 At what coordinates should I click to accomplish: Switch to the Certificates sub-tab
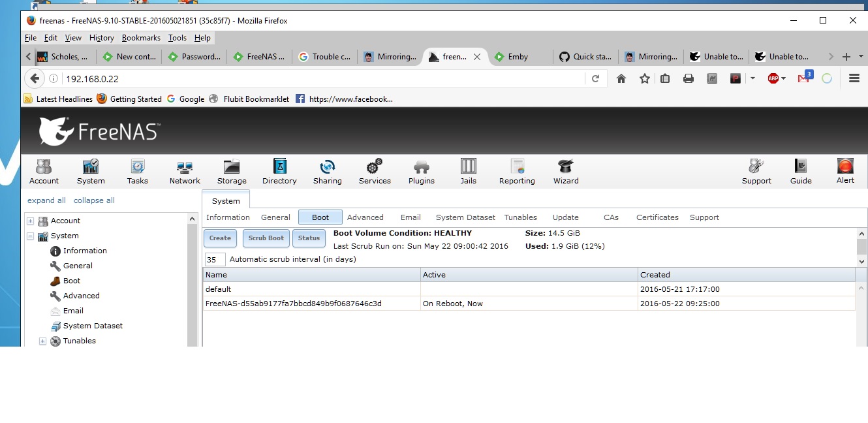[x=657, y=217]
